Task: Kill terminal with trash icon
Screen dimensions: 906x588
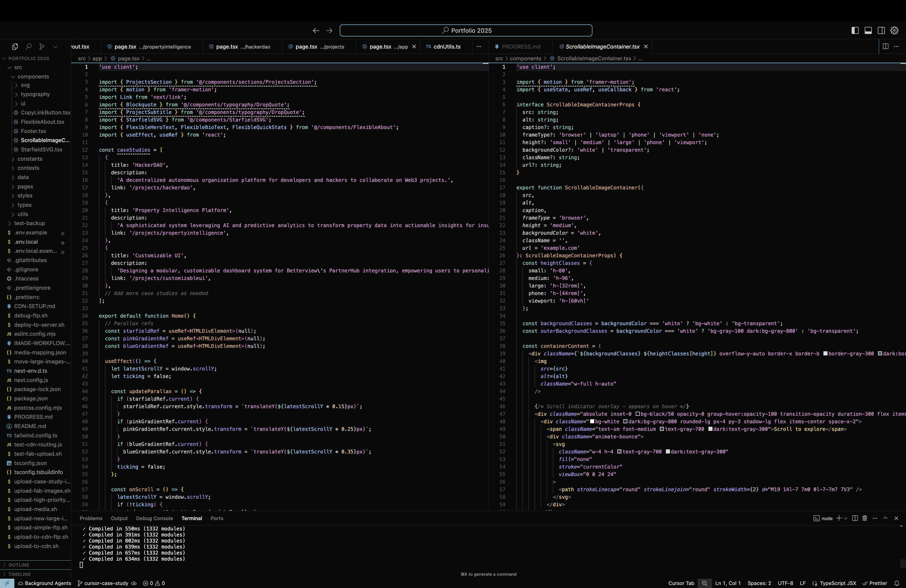Action: pos(864,518)
